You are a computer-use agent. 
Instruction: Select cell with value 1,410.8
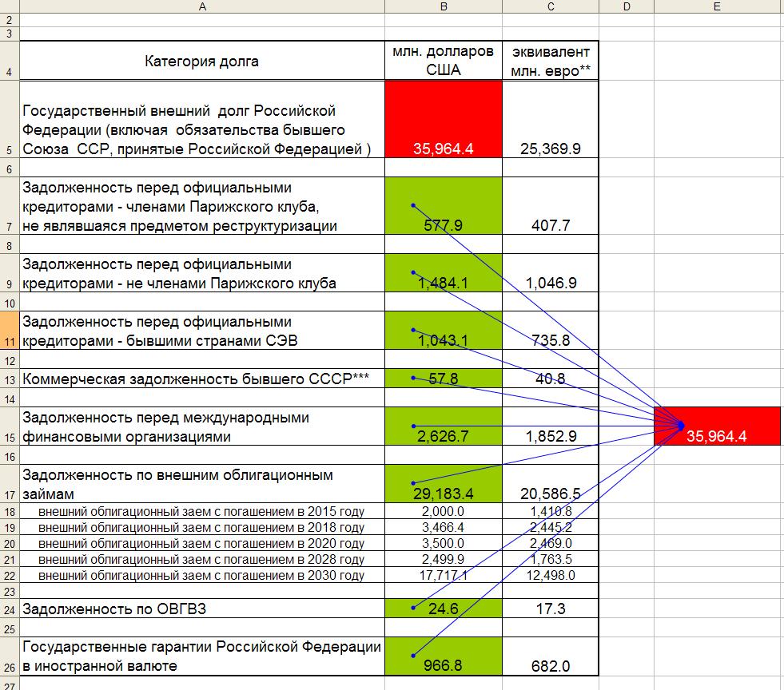[551, 511]
